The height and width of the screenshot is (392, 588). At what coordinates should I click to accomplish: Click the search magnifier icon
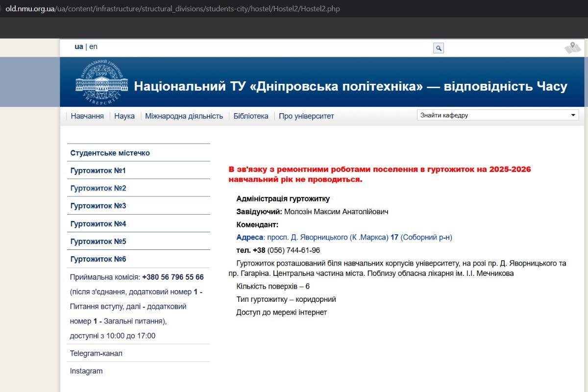(x=437, y=48)
